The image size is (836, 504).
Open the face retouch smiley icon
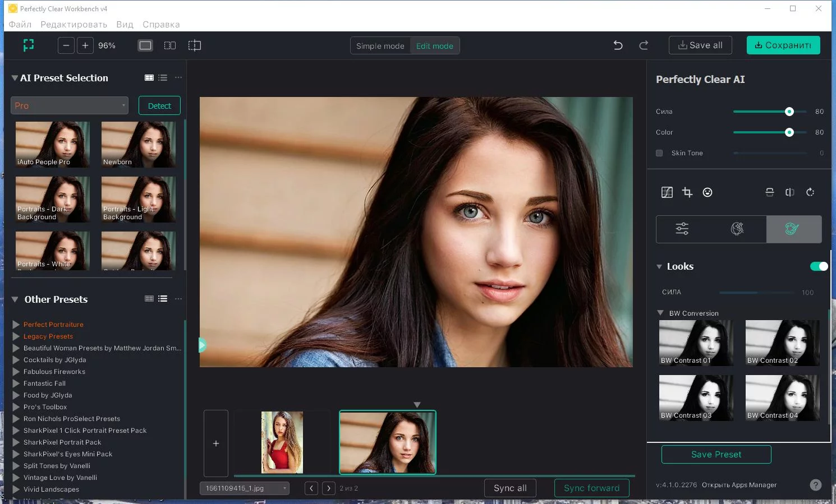(708, 192)
